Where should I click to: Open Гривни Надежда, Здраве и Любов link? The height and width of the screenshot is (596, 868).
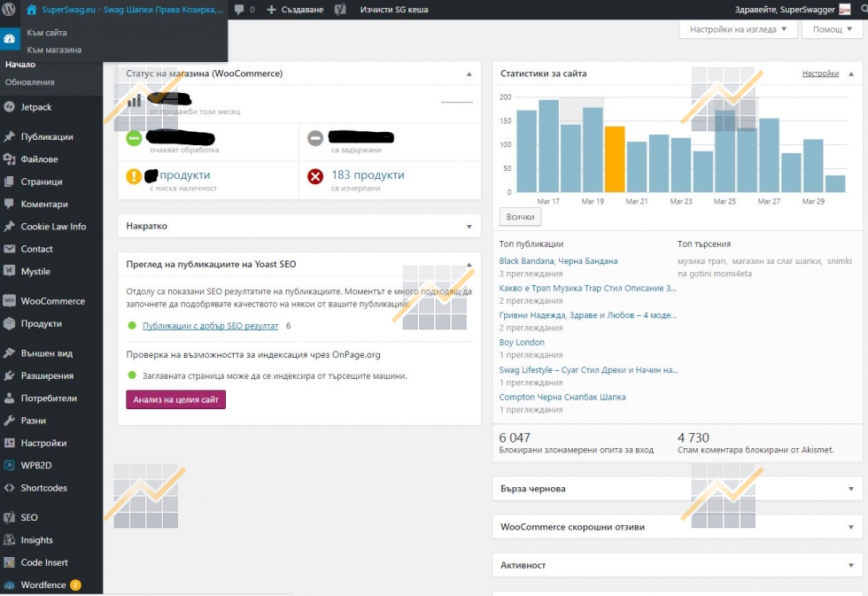[587, 315]
